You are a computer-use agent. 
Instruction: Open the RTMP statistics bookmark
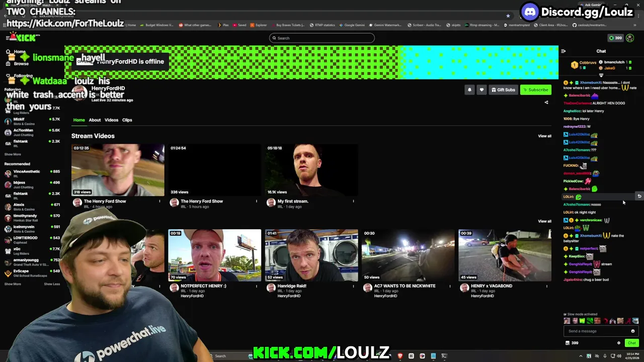pos(323,25)
